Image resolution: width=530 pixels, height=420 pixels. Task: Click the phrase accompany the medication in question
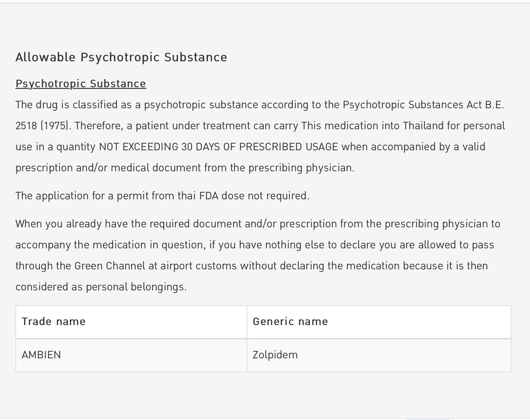[x=110, y=245]
